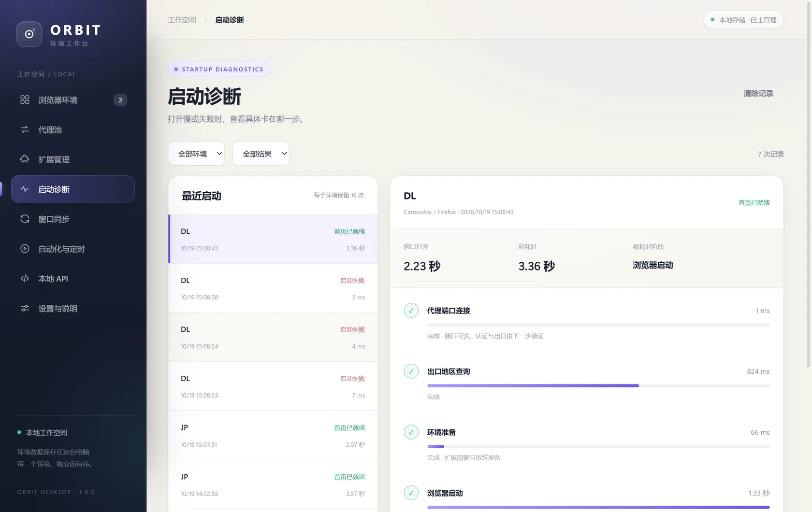Click the 工作空间 breadcrumb link
Viewport: 812px width, 512px height.
point(182,20)
